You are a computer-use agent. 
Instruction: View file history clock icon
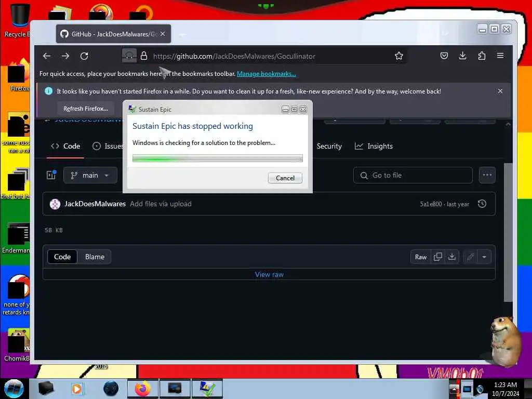coord(482,204)
